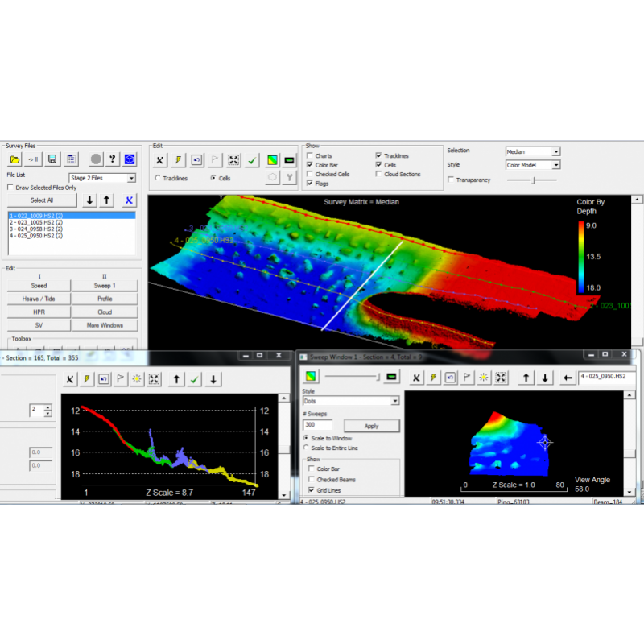Save edits using disk icon
Screen dimensions: 644x644
pyautogui.click(x=52, y=159)
